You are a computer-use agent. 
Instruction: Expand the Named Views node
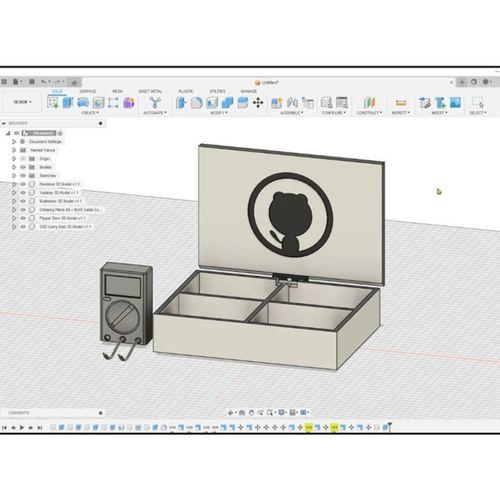tap(14, 150)
